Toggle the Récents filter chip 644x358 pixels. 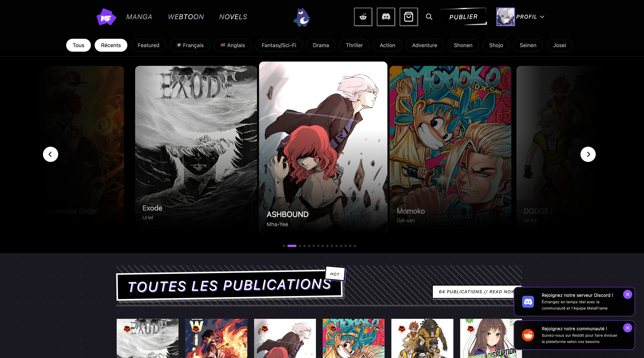click(x=111, y=45)
